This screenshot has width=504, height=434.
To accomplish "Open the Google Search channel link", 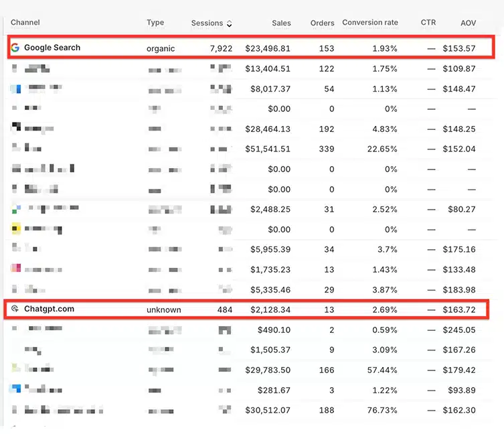I will point(52,48).
